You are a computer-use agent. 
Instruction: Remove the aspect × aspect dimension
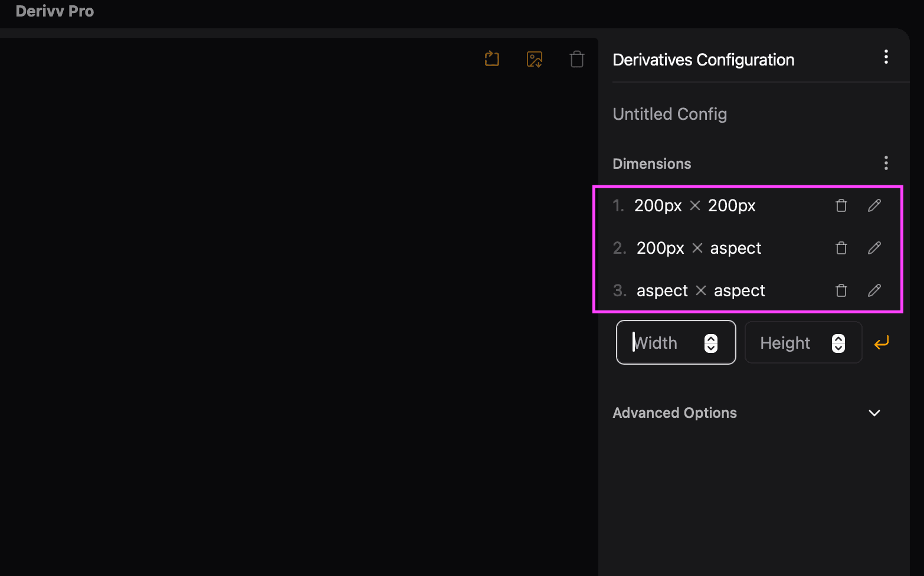pyautogui.click(x=841, y=290)
